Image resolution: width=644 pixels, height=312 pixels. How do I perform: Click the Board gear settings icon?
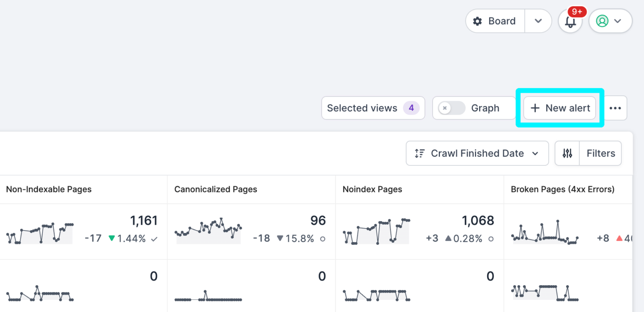click(478, 21)
